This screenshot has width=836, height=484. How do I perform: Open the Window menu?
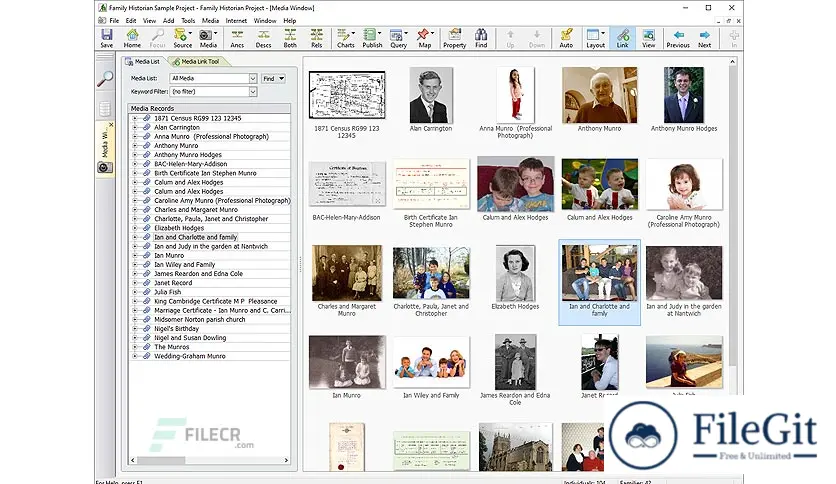point(265,21)
